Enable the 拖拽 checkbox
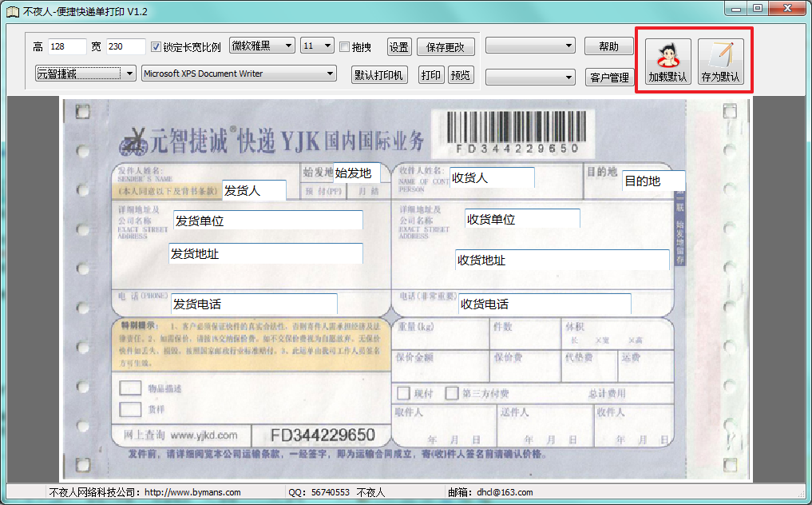Screen dimensions: 812x505 (344, 46)
